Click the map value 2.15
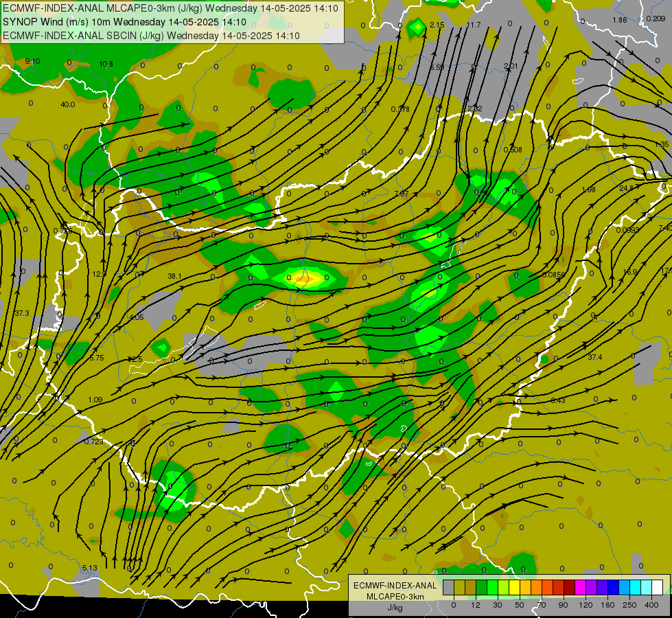672x618 pixels. 437,25
